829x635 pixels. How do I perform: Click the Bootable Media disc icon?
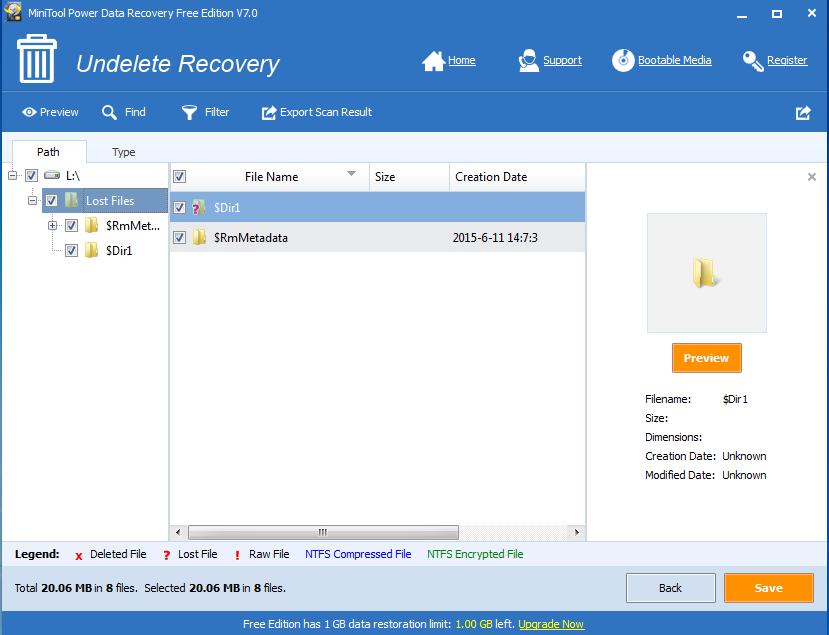point(623,60)
